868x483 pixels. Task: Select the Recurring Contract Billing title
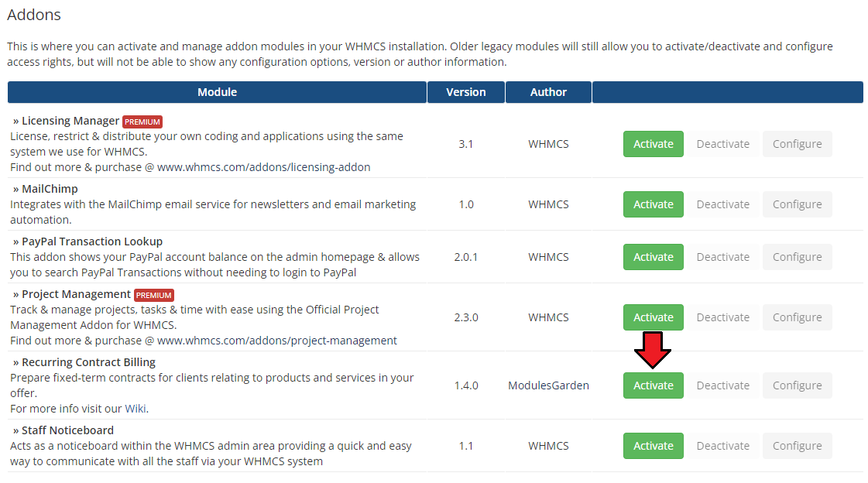(88, 361)
